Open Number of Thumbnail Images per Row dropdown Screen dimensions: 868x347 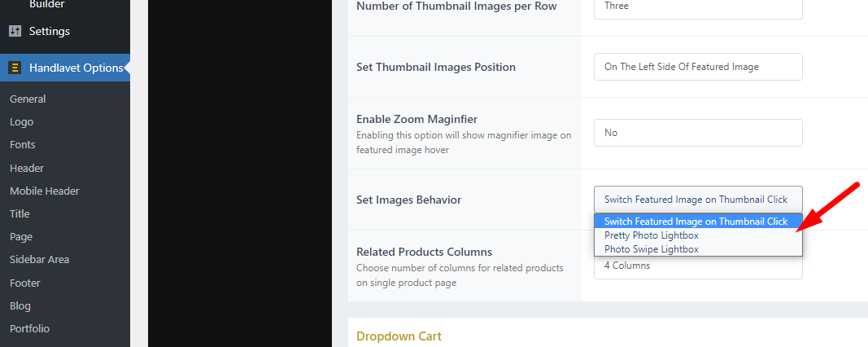click(698, 7)
